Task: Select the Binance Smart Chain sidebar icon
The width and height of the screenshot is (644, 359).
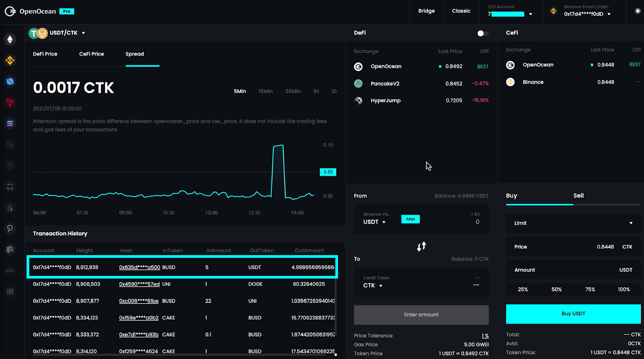Action: coord(10,60)
